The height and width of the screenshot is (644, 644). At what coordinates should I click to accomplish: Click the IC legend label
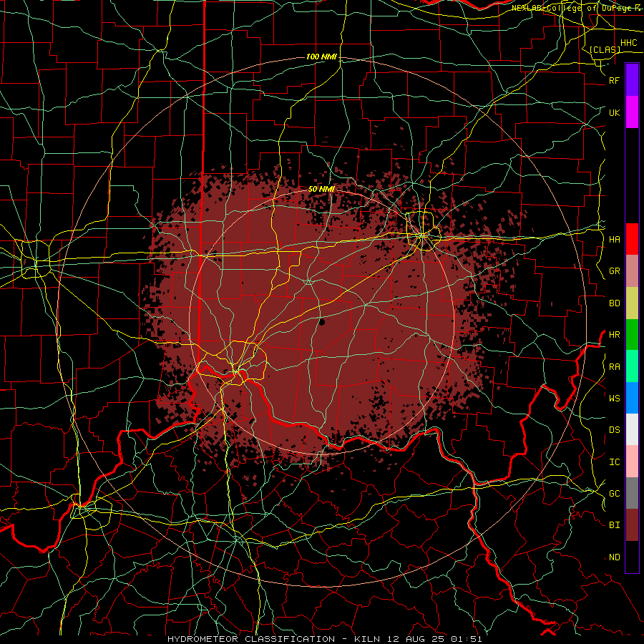[x=614, y=462]
